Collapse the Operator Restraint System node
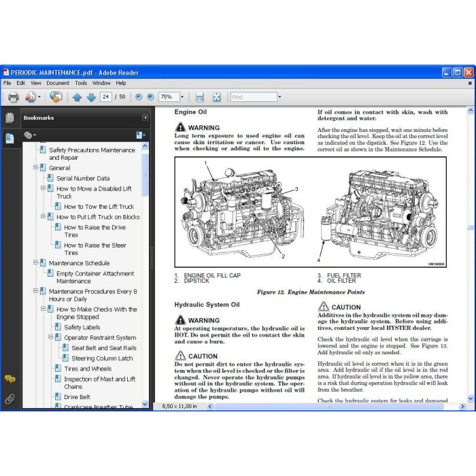Image resolution: width=476 pixels, height=476 pixels. (x=51, y=337)
